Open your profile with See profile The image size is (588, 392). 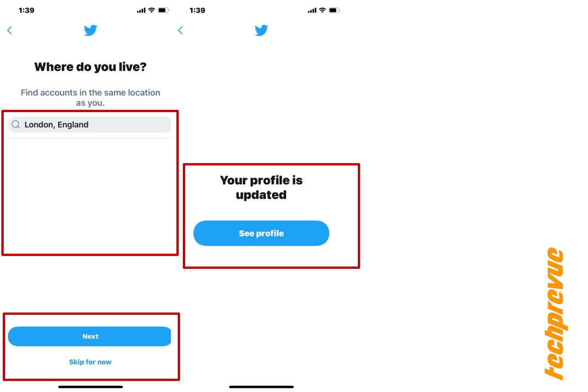tap(261, 233)
